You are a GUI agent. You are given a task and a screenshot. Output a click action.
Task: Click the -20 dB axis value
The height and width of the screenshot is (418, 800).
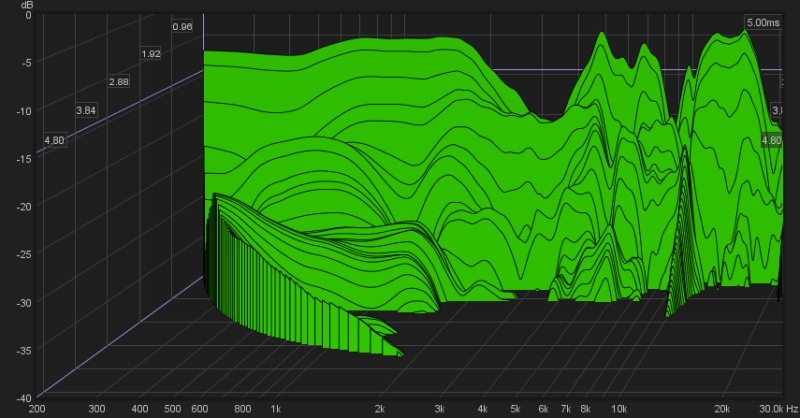24,207
